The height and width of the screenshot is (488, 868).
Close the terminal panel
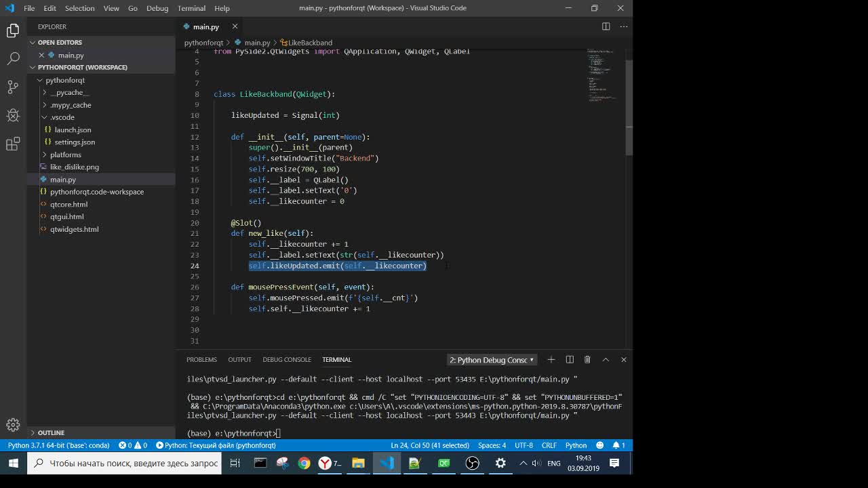point(624,359)
